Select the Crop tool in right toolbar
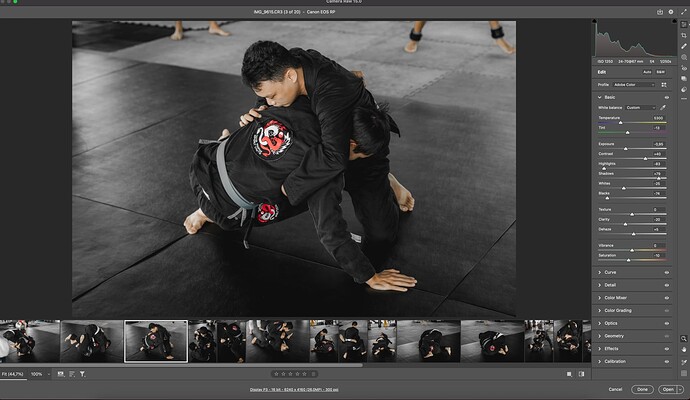 [683, 35]
